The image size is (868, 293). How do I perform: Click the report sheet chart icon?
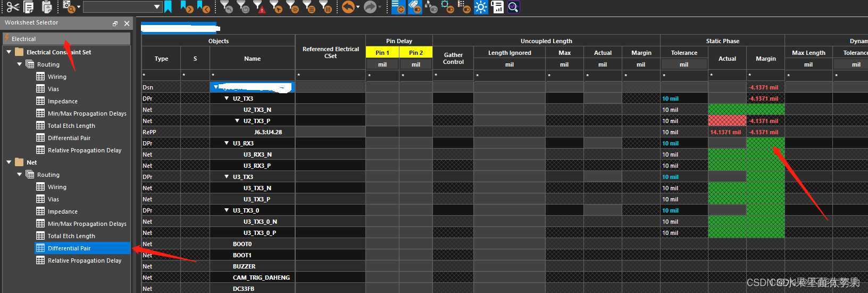coord(497,7)
